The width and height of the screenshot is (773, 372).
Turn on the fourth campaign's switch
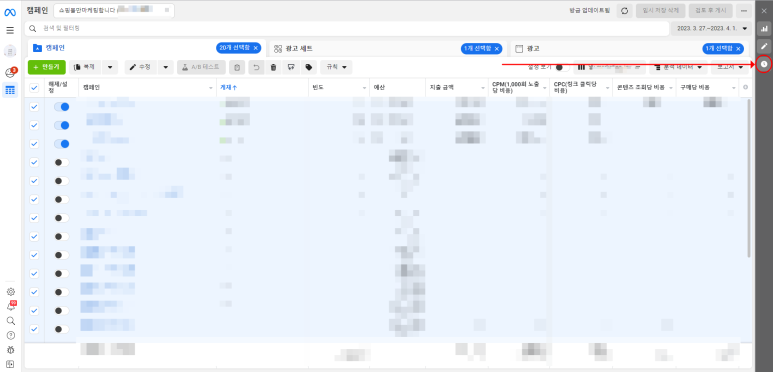pos(62,162)
